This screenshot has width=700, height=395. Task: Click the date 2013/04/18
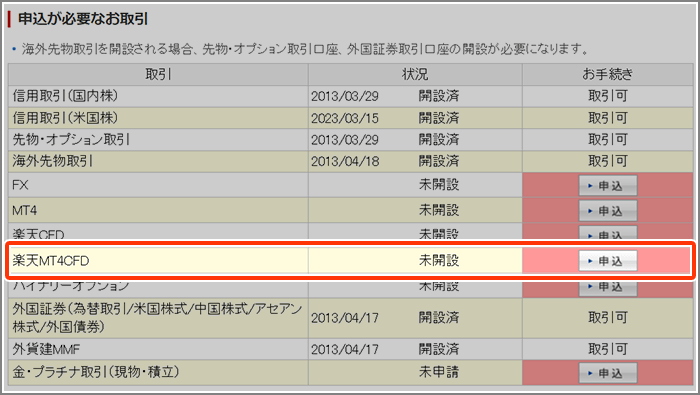[345, 161]
